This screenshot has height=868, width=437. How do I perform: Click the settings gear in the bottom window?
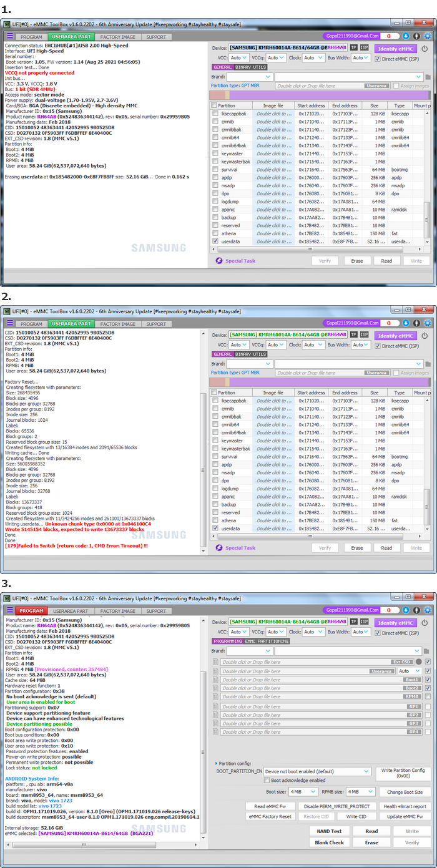pyautogui.click(x=427, y=610)
